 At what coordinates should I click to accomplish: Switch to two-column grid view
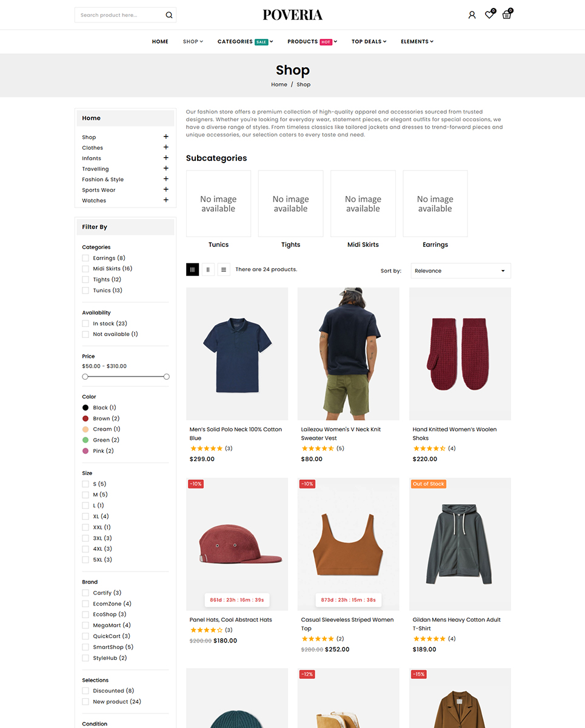pyautogui.click(x=208, y=269)
